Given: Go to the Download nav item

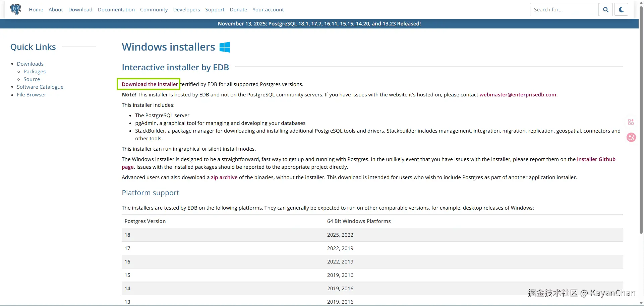Looking at the screenshot, I should 80,10.
